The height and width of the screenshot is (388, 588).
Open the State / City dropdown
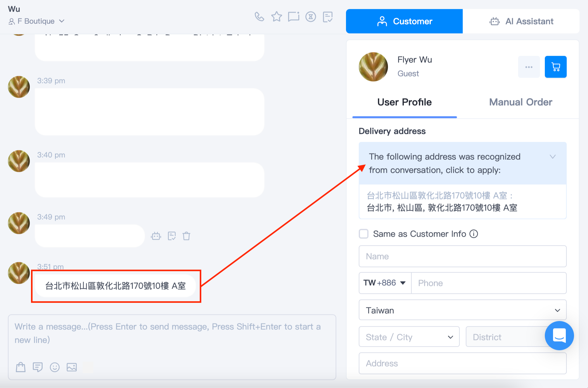[409, 337]
